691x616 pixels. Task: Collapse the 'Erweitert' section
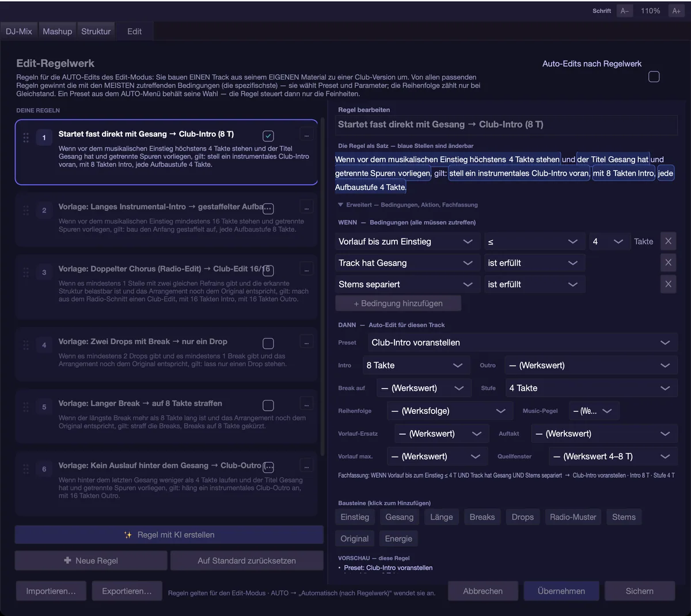coord(408,205)
